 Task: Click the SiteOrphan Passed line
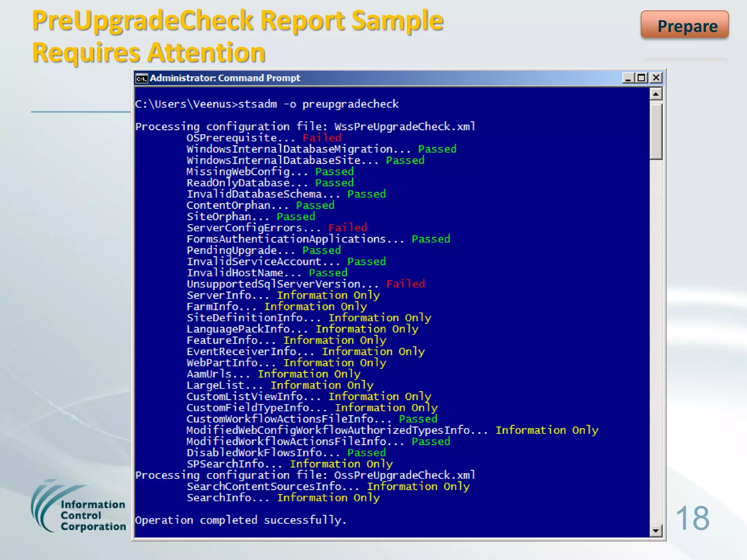(251, 217)
